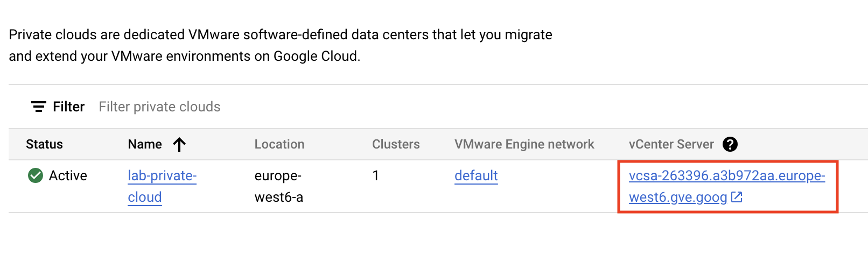Click the cluster count value 1
This screenshot has width=868, height=254.
375,175
